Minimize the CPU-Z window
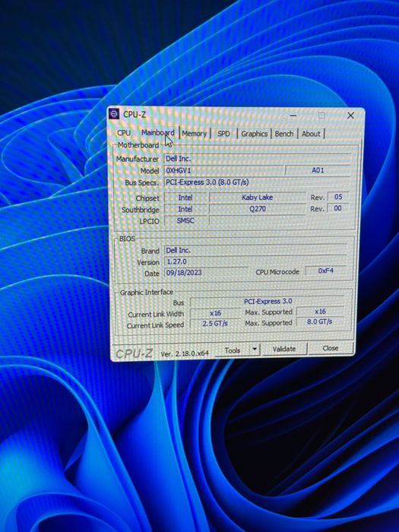 point(293,116)
